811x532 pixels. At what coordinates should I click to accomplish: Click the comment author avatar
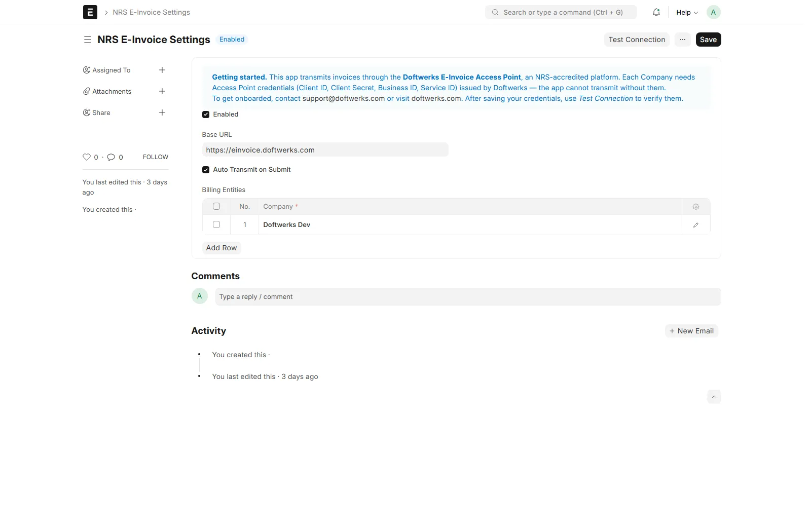pos(200,296)
